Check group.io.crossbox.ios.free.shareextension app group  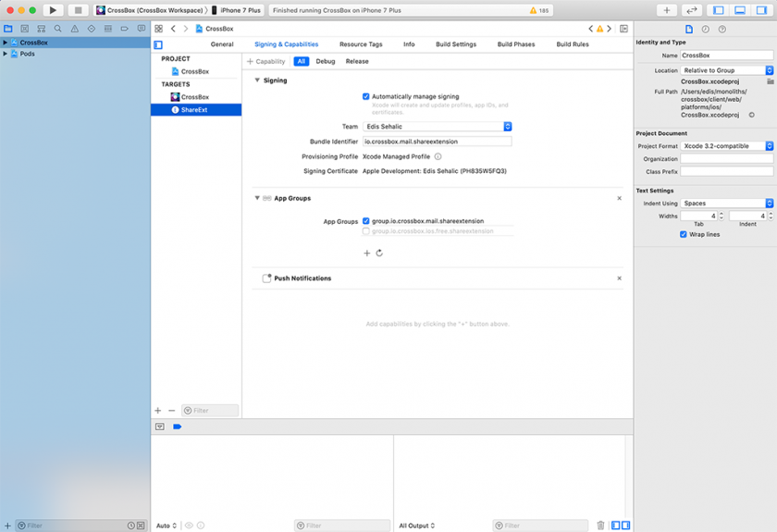pyautogui.click(x=365, y=231)
